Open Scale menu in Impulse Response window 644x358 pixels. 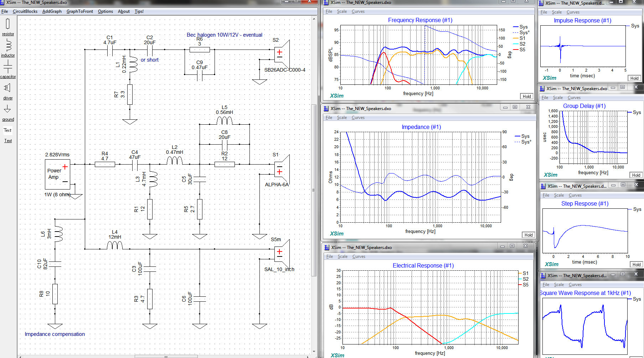[x=557, y=12]
